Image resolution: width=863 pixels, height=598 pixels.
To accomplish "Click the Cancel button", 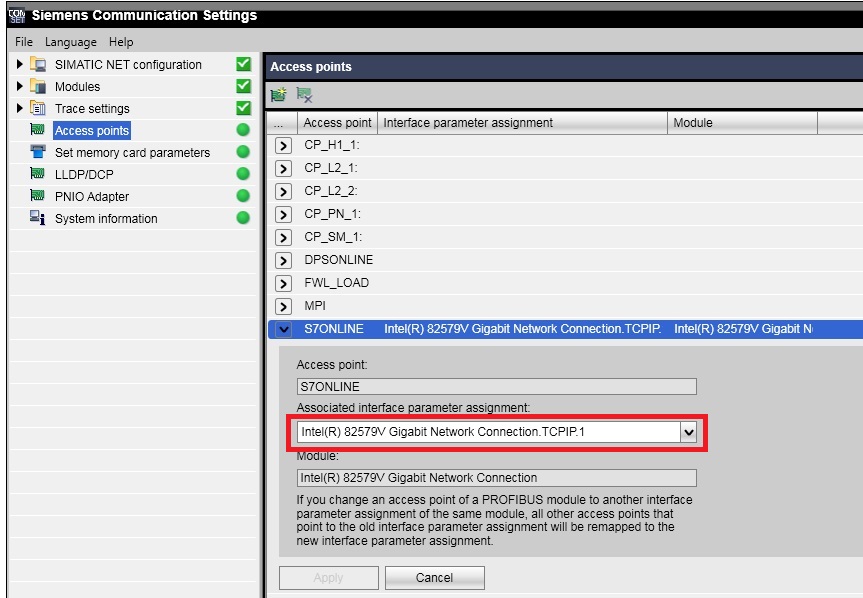I will (434, 578).
